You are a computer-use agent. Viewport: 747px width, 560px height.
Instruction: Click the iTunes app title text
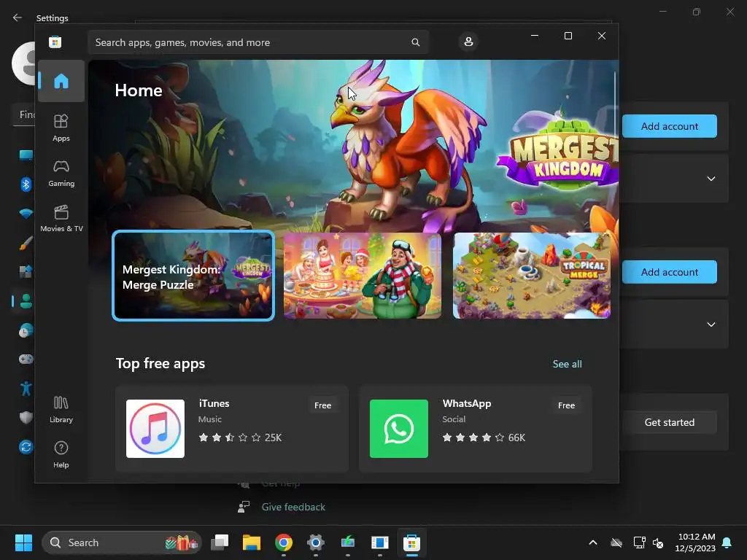pos(214,403)
